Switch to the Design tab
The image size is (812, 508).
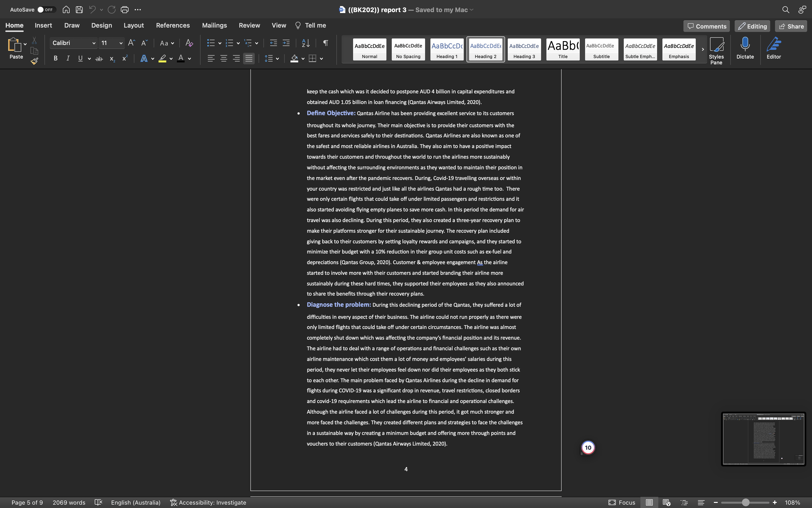(x=101, y=26)
